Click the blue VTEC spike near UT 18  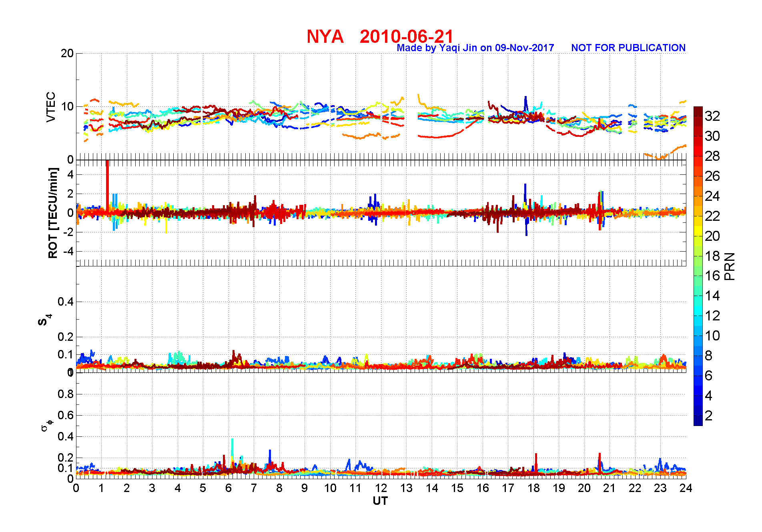(526, 103)
